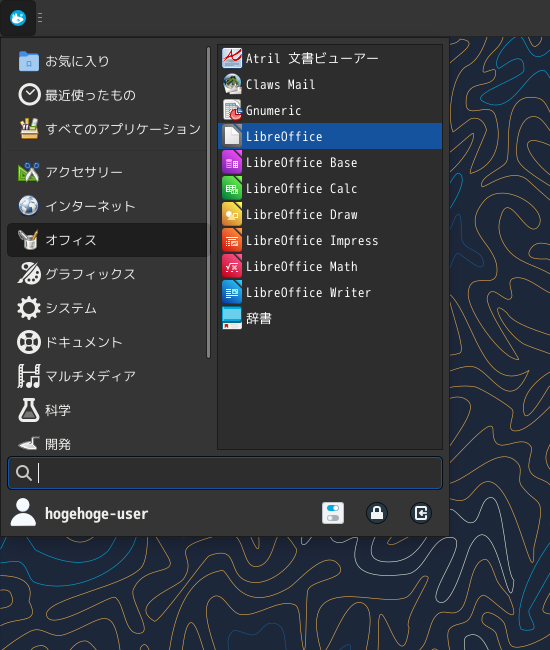Launch LibreOffice Writer

point(330,292)
